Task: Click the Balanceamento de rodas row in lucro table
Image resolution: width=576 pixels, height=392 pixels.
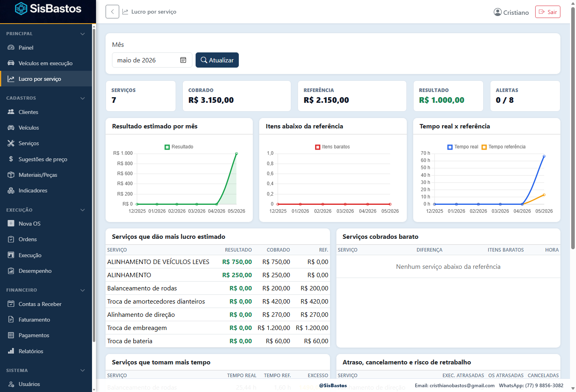Action: pyautogui.click(x=218, y=288)
